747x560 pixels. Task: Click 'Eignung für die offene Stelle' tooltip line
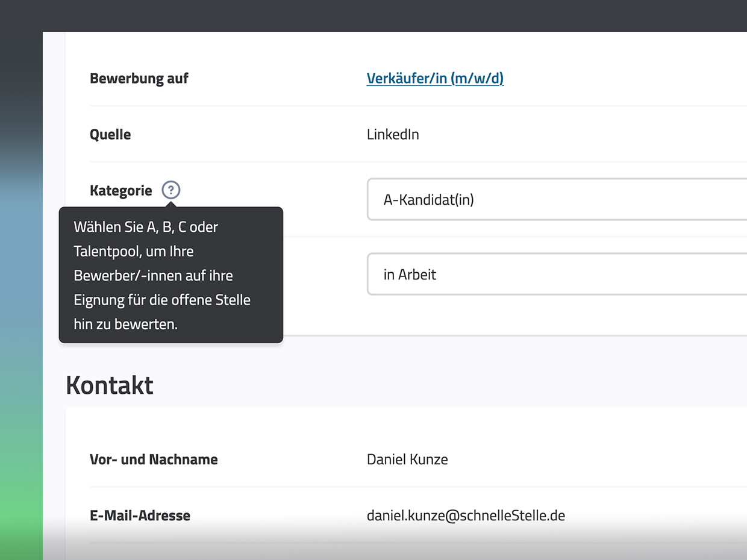[161, 299]
